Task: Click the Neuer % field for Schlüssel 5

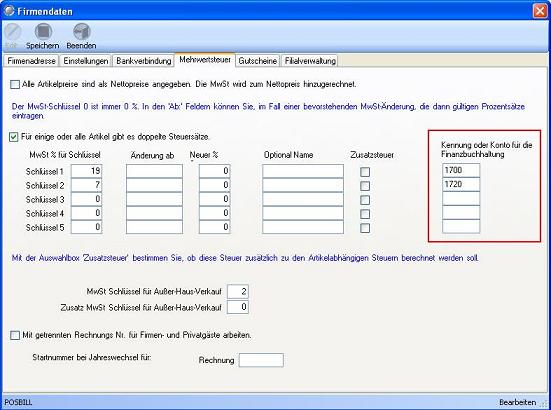Action: pos(215,227)
